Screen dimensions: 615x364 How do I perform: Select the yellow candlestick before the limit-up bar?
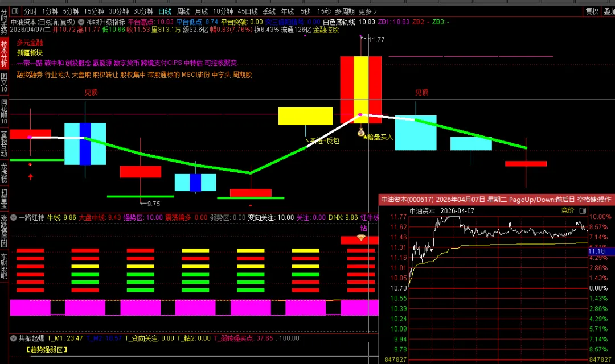point(306,116)
